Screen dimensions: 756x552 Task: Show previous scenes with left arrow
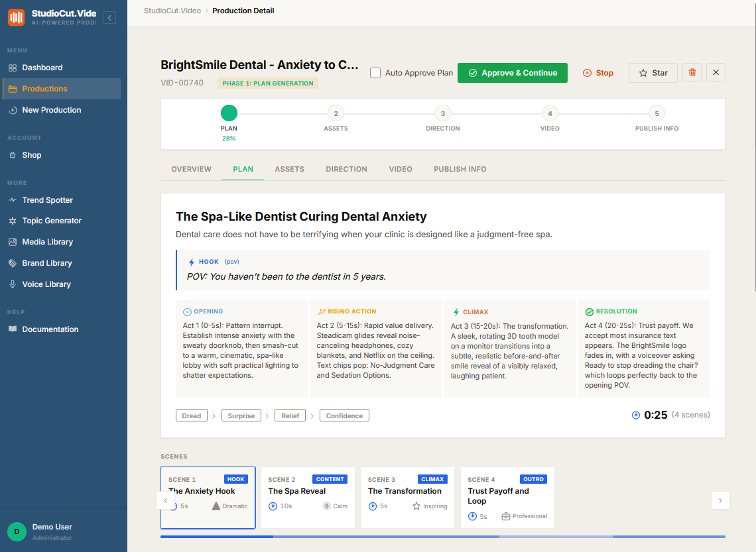165,500
